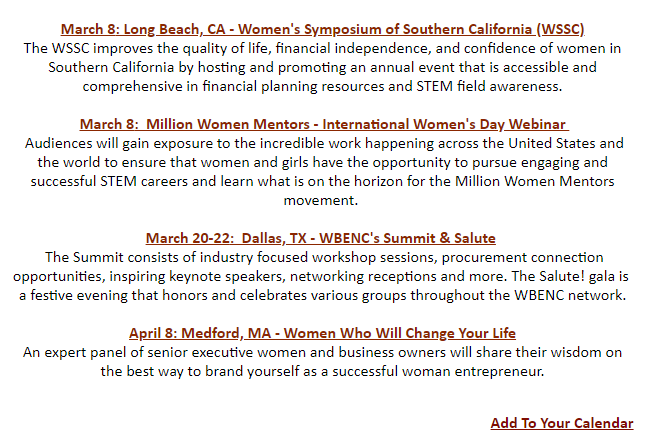Open the Women Who Will Change Your Life link
The height and width of the screenshot is (442, 671).
pos(322,333)
